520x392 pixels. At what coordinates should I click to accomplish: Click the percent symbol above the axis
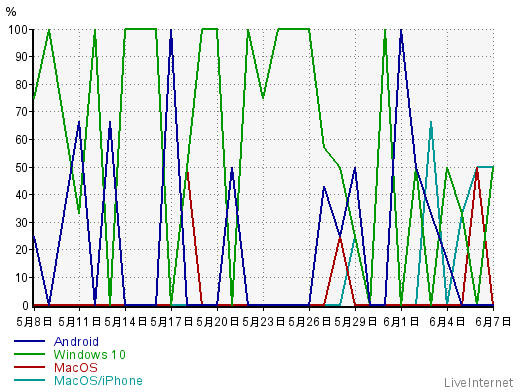pos(11,12)
